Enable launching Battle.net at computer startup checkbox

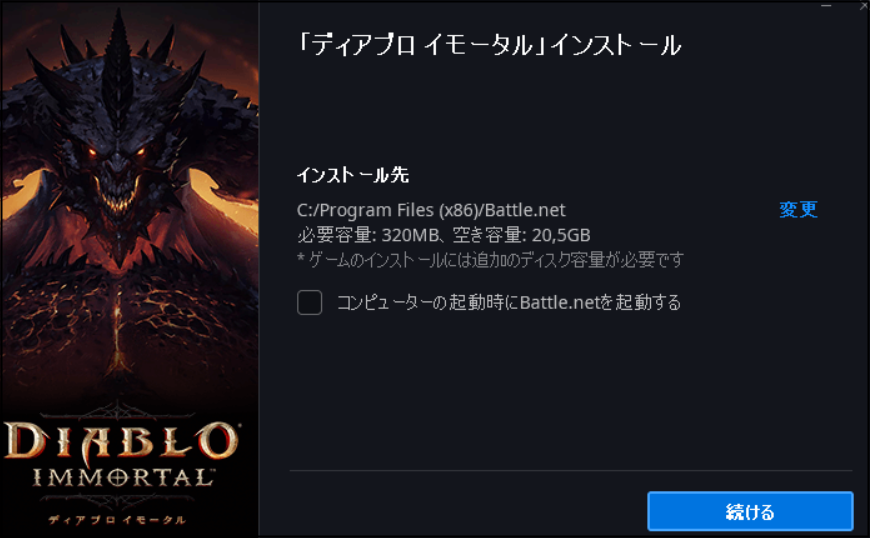point(310,302)
